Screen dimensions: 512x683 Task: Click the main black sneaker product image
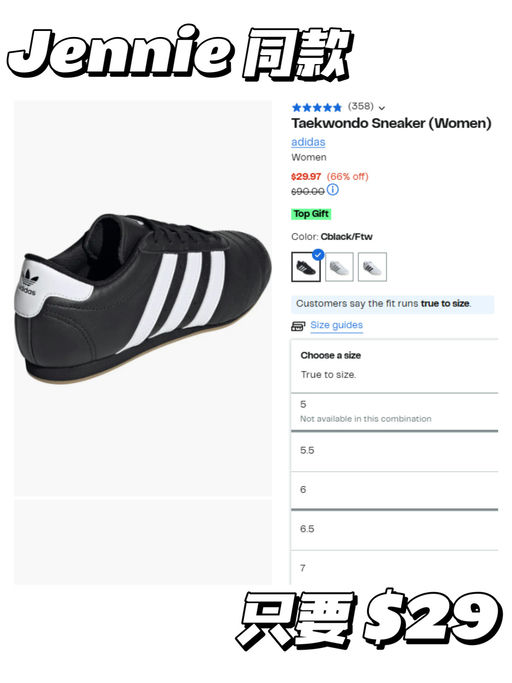(x=143, y=298)
